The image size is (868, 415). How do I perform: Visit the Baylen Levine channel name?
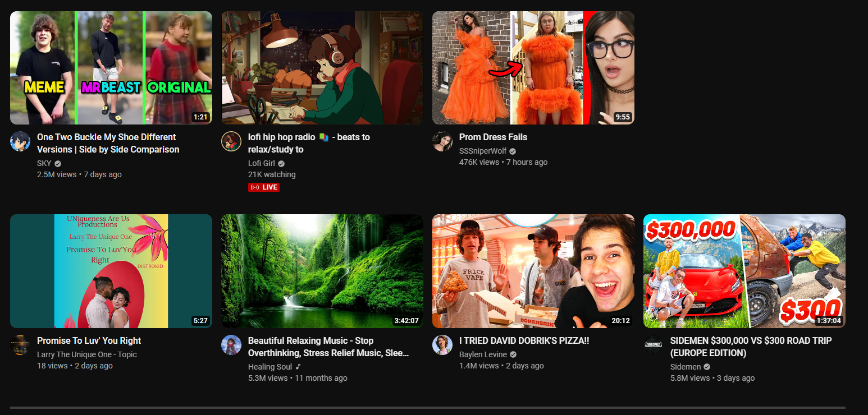click(483, 355)
